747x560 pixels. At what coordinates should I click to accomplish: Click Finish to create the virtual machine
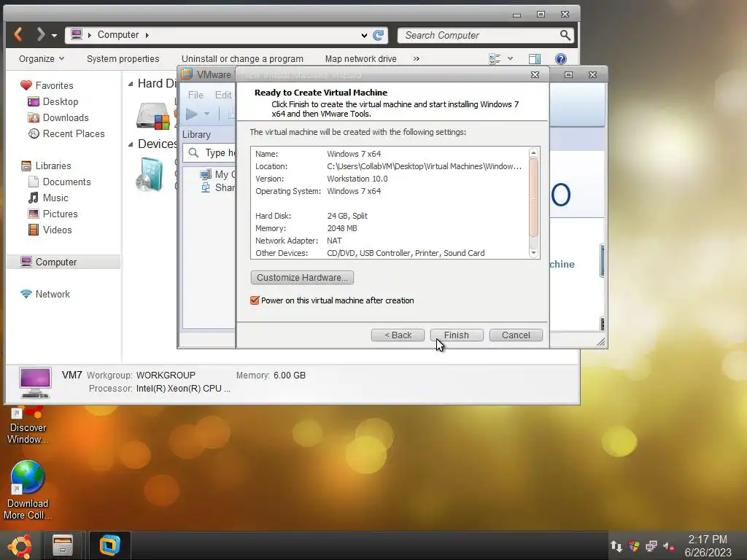click(457, 335)
